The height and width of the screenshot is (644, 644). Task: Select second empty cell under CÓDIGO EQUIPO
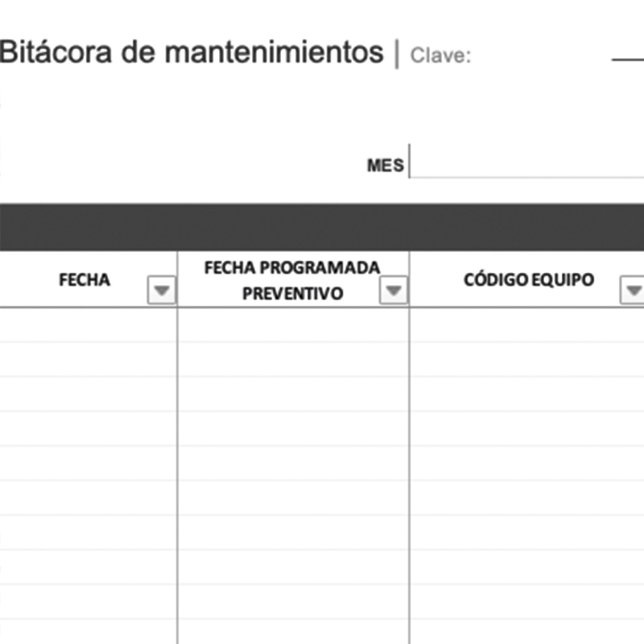(527, 359)
